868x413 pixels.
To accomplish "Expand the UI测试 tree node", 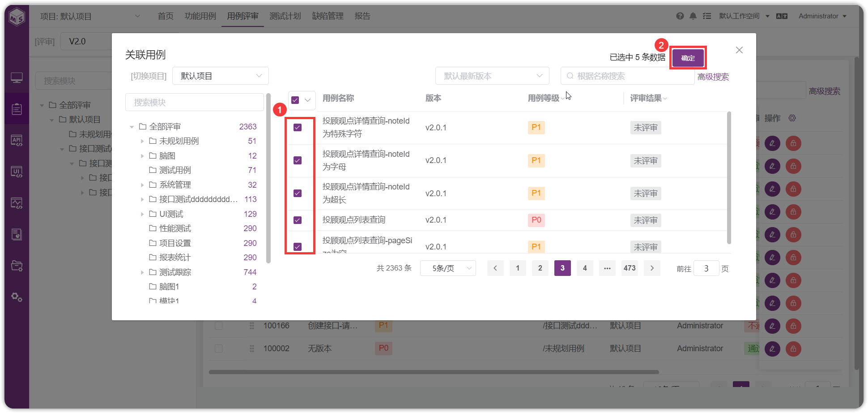I will [x=142, y=214].
